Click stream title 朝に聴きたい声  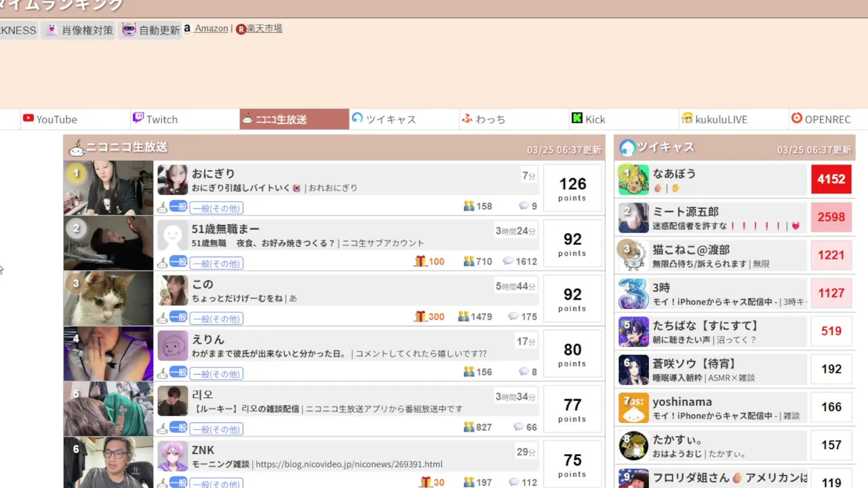click(x=682, y=340)
